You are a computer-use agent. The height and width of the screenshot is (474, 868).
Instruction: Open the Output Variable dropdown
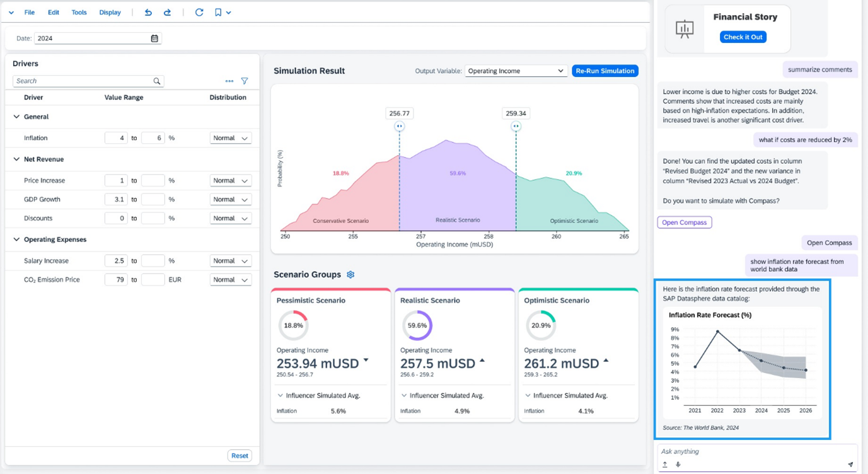pos(516,71)
